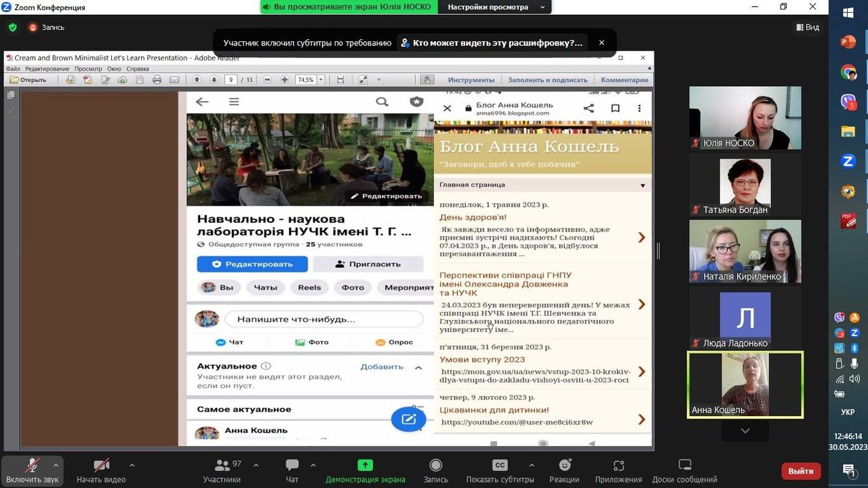Open audio options arrow beside Включить звук
Screen dimensions: 868x488
point(57,466)
